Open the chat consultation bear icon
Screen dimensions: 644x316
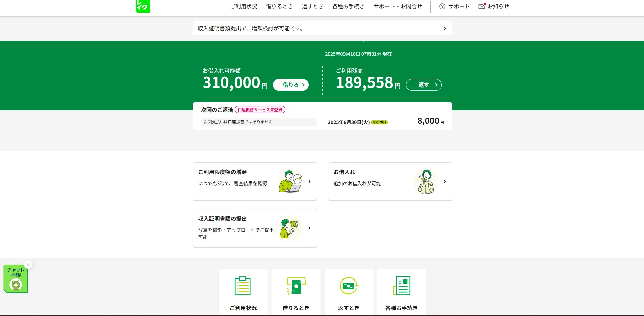16,285
